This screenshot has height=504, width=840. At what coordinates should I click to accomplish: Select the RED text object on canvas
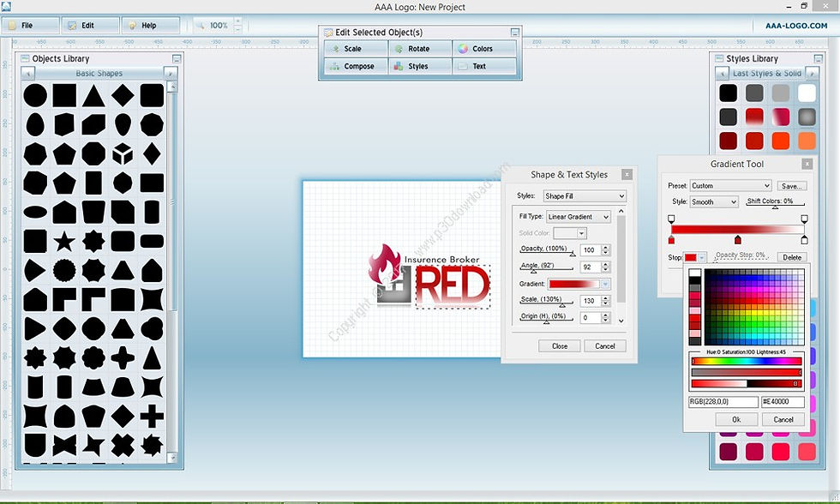[x=453, y=286]
